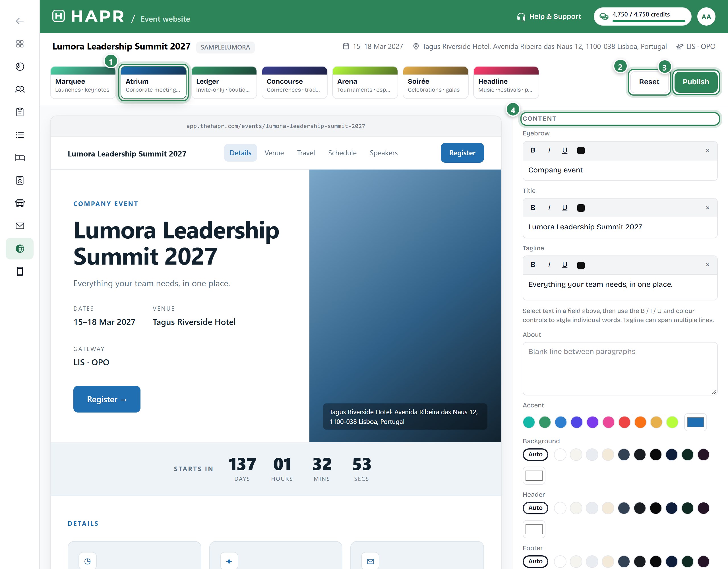
Task: Open the dashboard grid icon
Action: (20, 44)
